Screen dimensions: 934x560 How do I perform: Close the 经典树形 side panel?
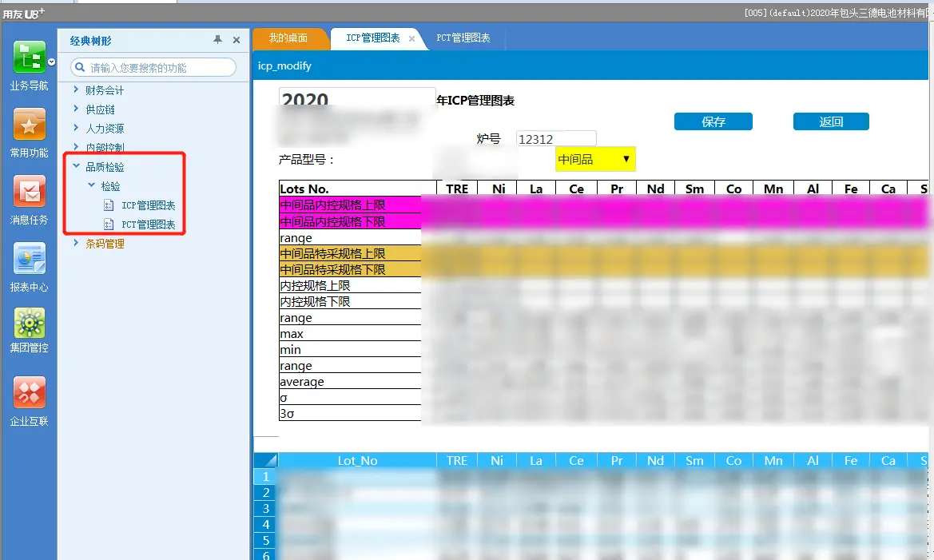(x=236, y=40)
